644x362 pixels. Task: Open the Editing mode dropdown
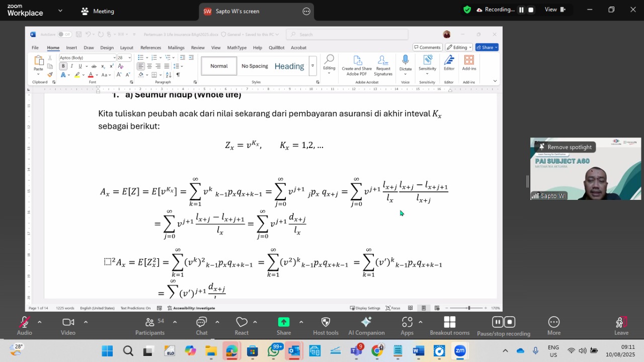click(459, 47)
